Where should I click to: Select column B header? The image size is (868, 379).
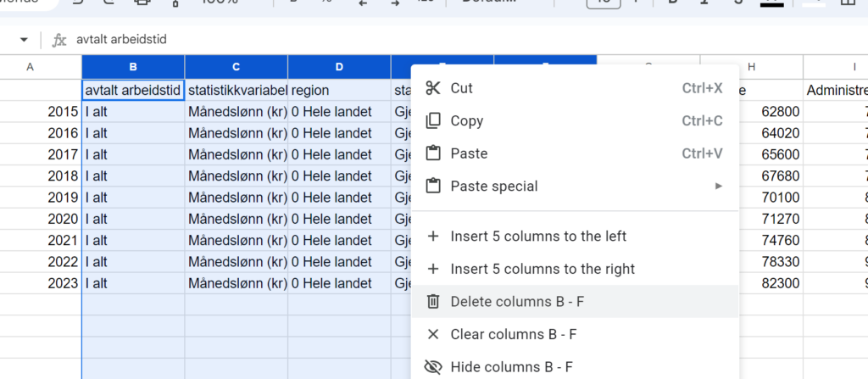(x=133, y=67)
